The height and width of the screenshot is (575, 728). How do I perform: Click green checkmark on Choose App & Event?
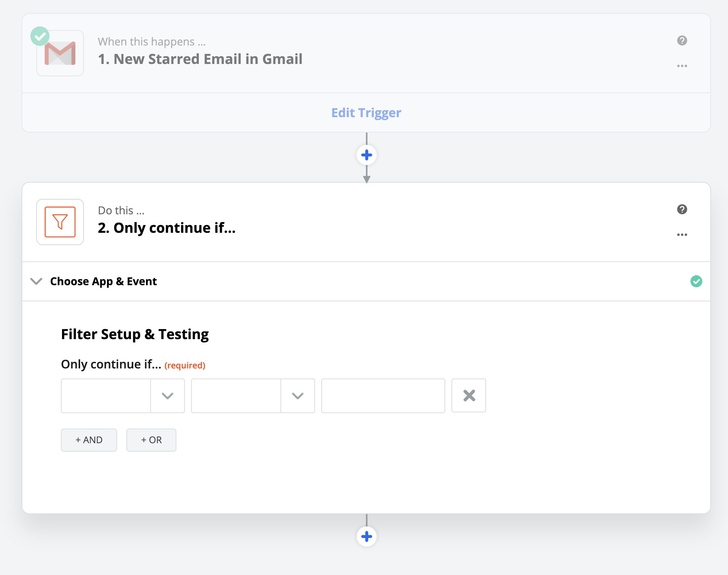(x=696, y=281)
